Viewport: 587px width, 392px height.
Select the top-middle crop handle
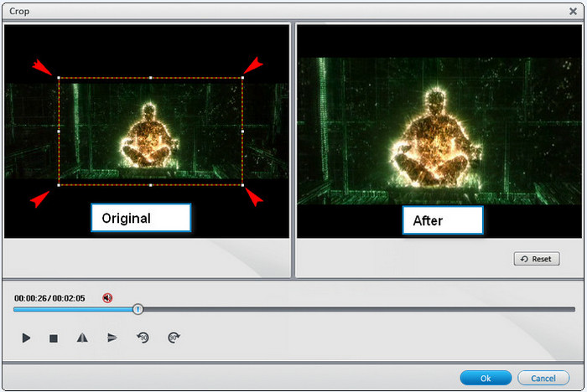click(x=150, y=78)
